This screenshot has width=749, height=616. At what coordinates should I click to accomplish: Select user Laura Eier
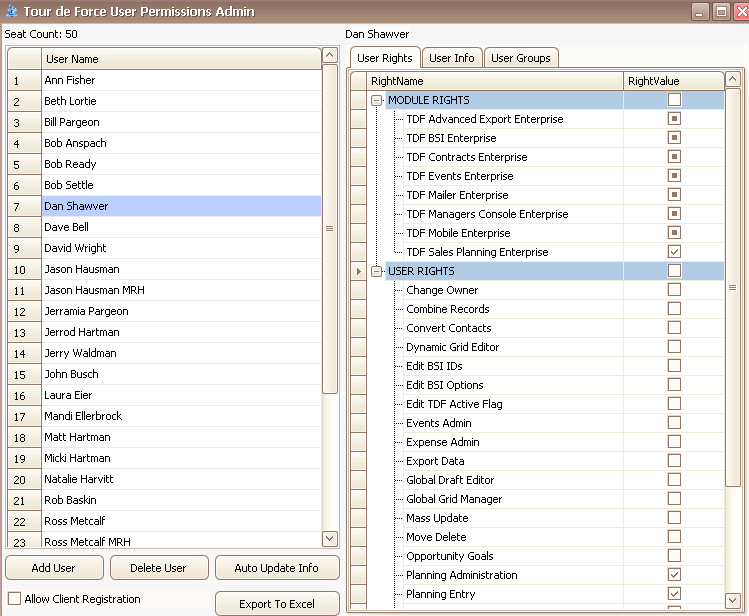point(181,395)
